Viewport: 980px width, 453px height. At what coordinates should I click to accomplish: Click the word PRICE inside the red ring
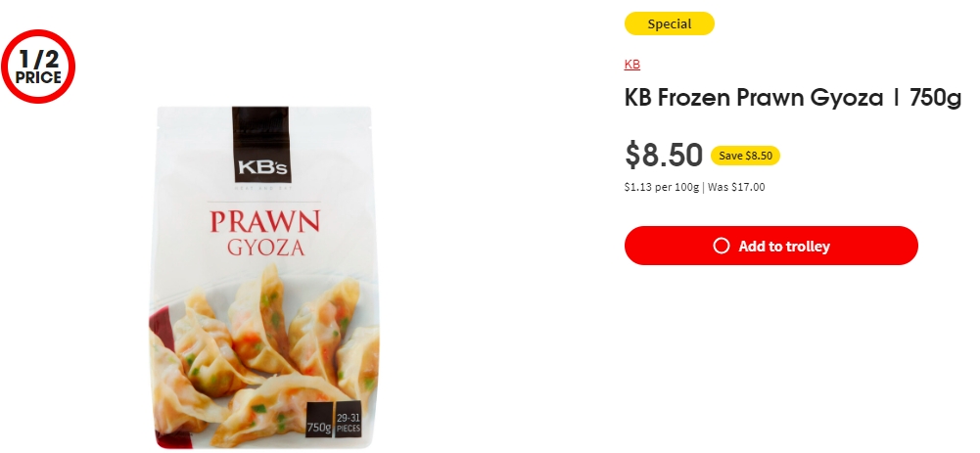click(x=38, y=78)
